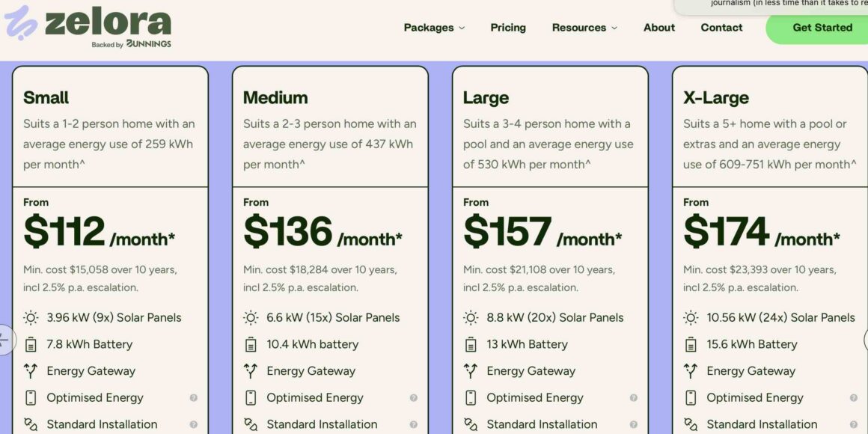Click the help icon next to Standard Installation in Large
This screenshot has height=434, width=868.
point(632,424)
